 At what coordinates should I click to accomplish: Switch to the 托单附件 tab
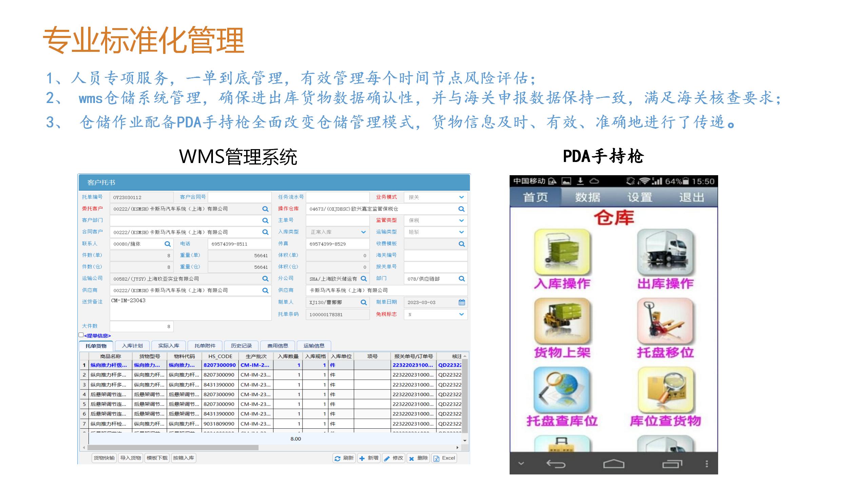205,346
